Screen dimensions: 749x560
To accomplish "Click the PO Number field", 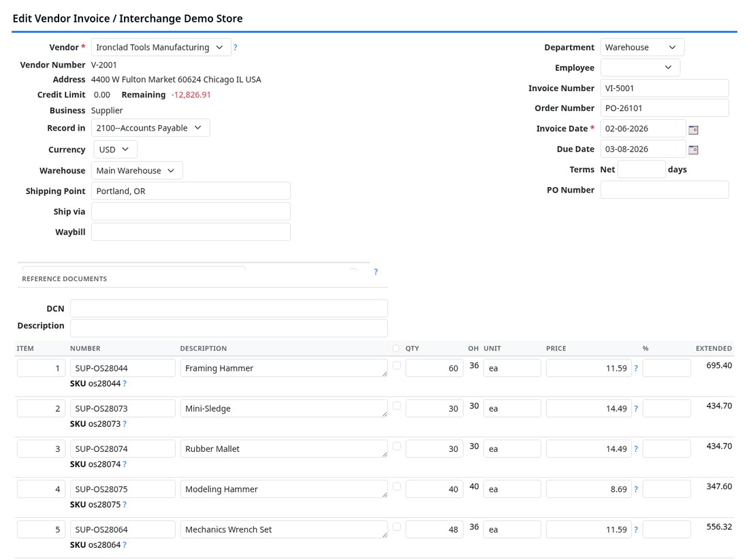I will 665,190.
